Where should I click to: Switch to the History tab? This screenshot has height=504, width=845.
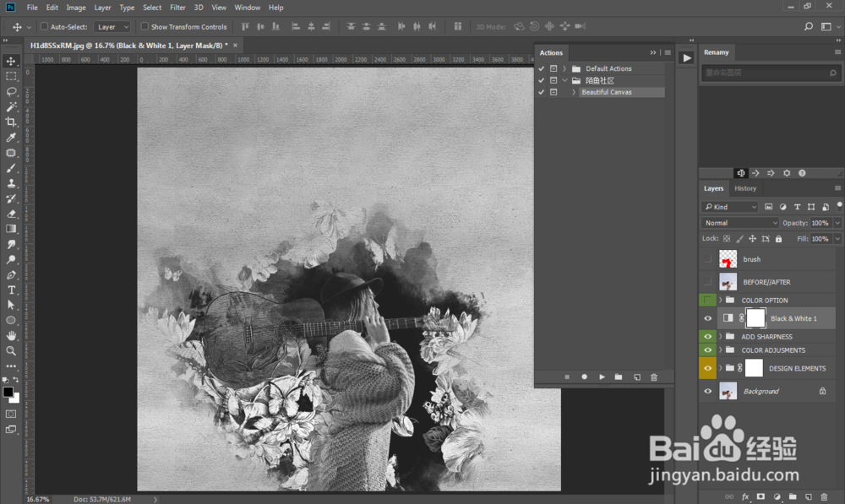[x=744, y=188]
